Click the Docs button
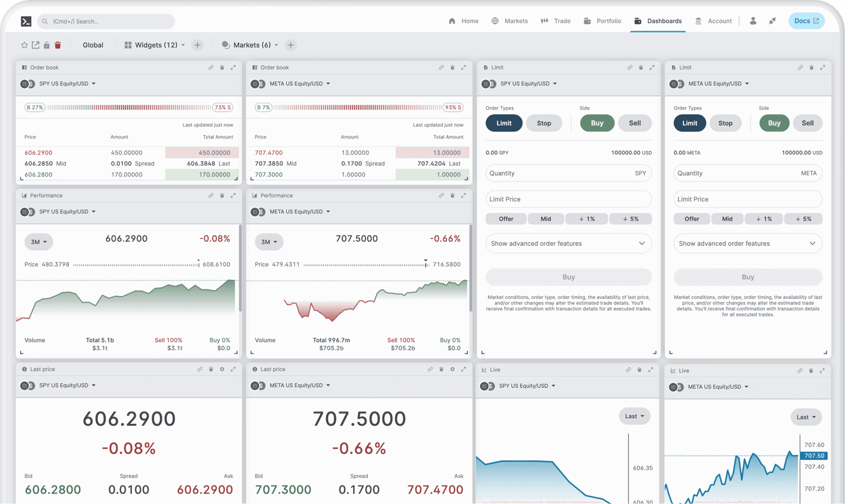The height and width of the screenshot is (504, 845). [x=806, y=21]
